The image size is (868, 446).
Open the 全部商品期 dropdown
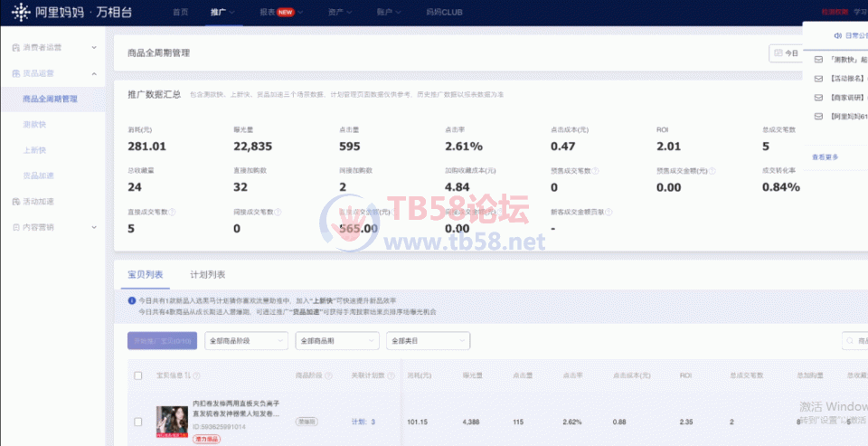click(335, 341)
